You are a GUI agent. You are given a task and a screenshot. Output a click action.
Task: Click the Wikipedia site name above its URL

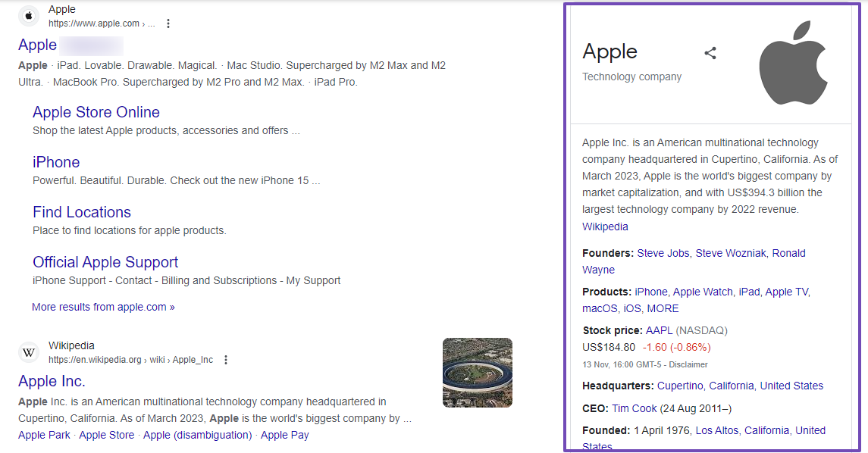coord(71,345)
